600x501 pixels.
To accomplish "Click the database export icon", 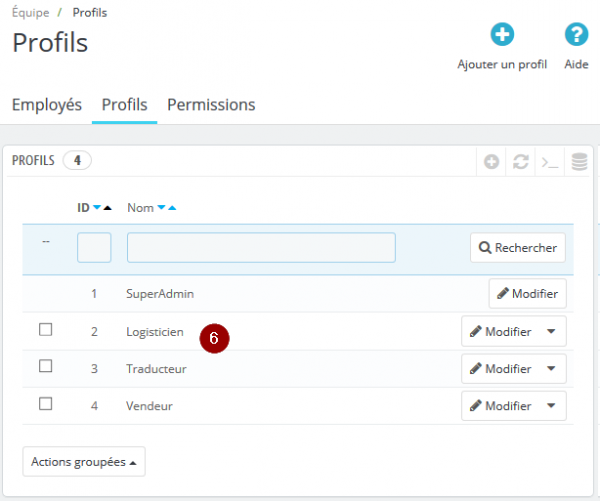I will point(579,162).
